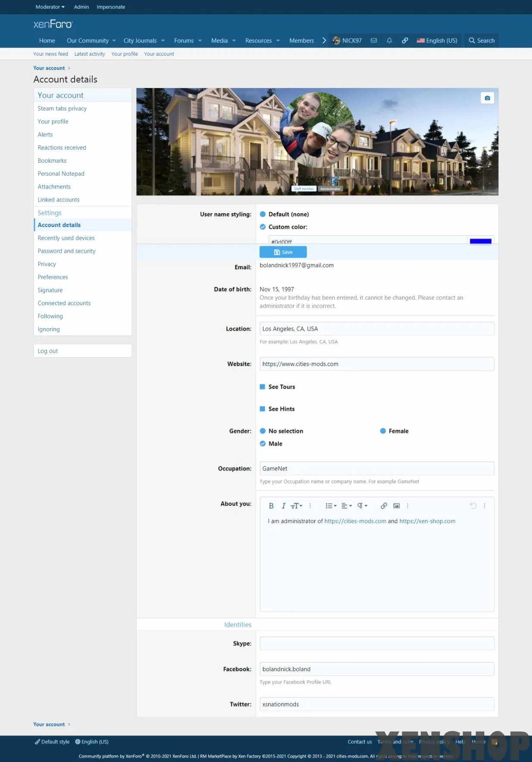Image resolution: width=532 pixels, height=762 pixels.
Task: Click the insert link icon in editor
Action: 384,506
